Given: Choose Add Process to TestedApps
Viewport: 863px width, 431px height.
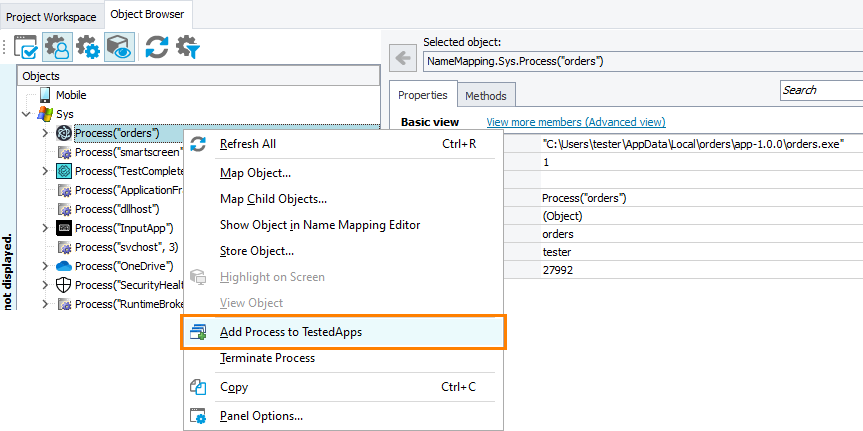Looking at the screenshot, I should [x=290, y=331].
